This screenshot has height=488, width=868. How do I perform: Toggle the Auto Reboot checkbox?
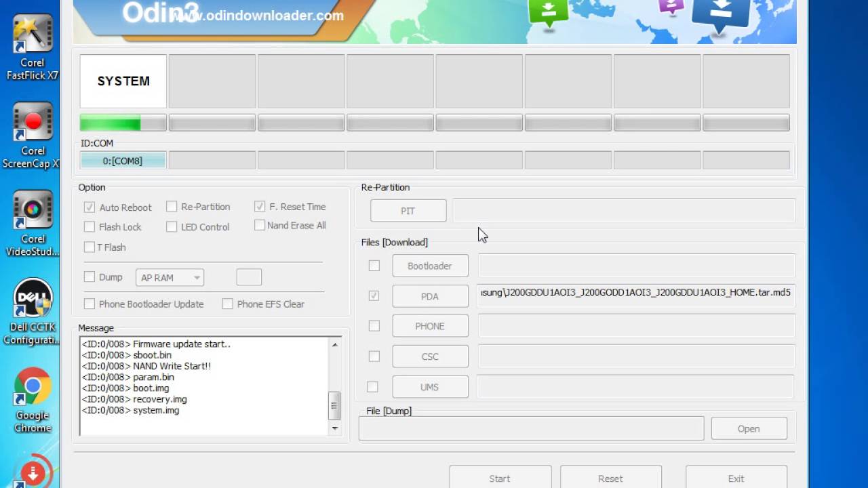tap(90, 207)
